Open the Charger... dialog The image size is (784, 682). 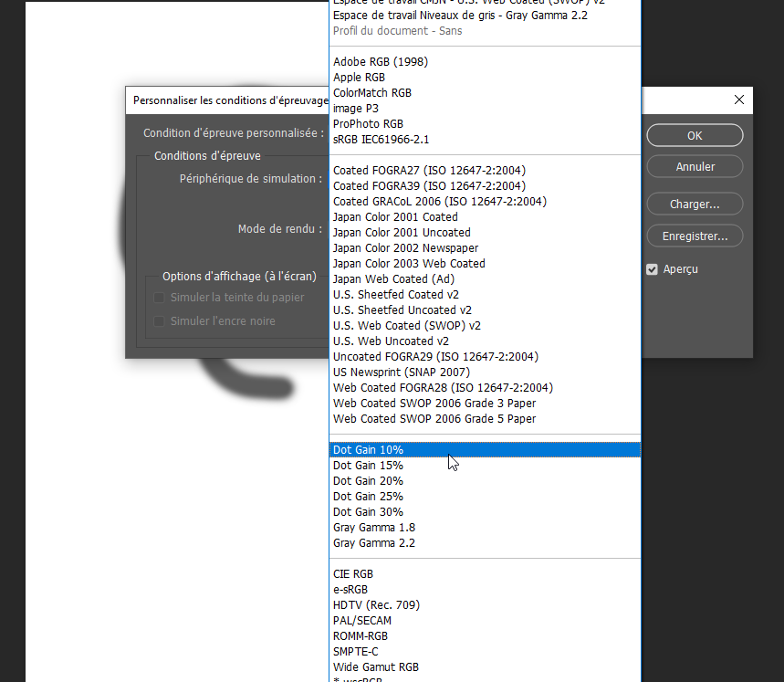(695, 205)
